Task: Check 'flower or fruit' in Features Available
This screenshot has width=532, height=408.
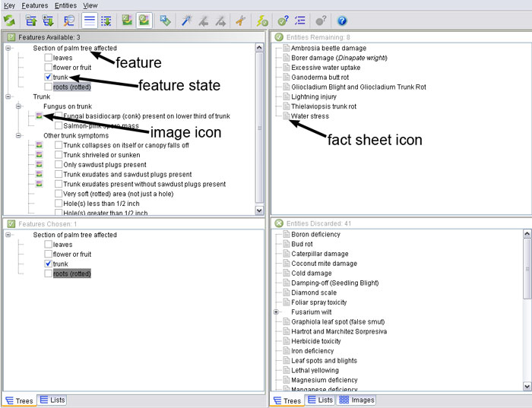Action: (49, 68)
